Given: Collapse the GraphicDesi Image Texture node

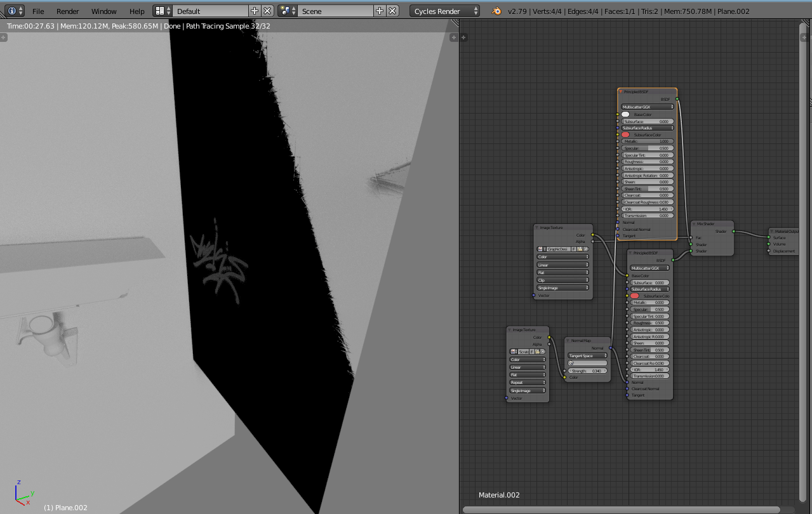Looking at the screenshot, I should (x=537, y=227).
